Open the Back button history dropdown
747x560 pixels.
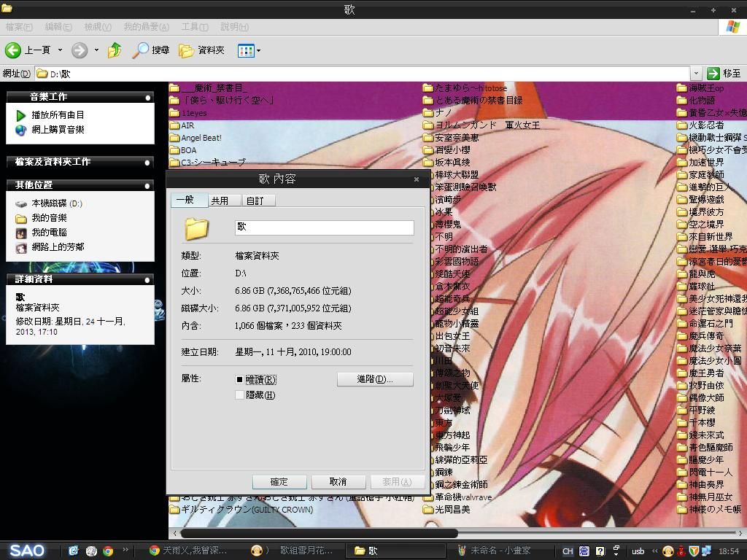[60, 50]
